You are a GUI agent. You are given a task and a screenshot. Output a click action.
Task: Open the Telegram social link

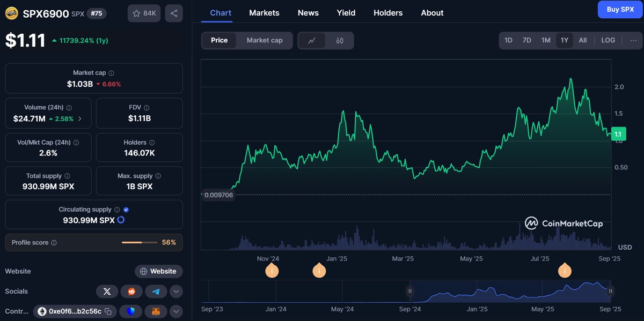(156, 292)
